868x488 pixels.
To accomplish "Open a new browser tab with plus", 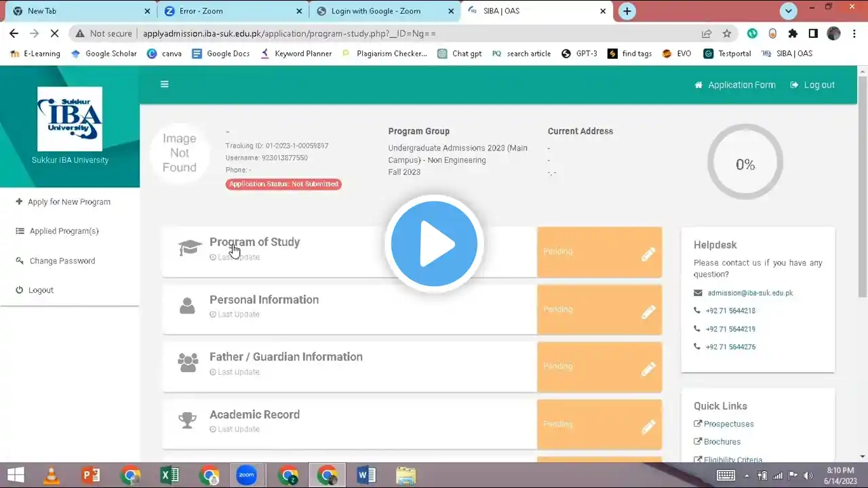I will 627,11.
